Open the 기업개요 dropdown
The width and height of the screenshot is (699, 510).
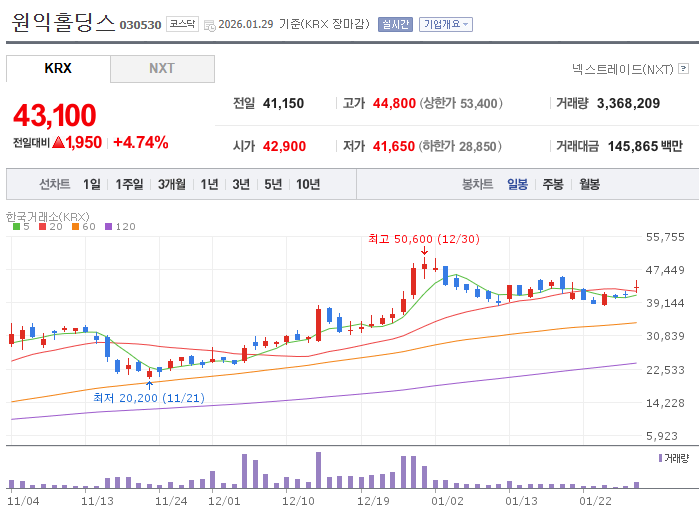click(x=445, y=24)
